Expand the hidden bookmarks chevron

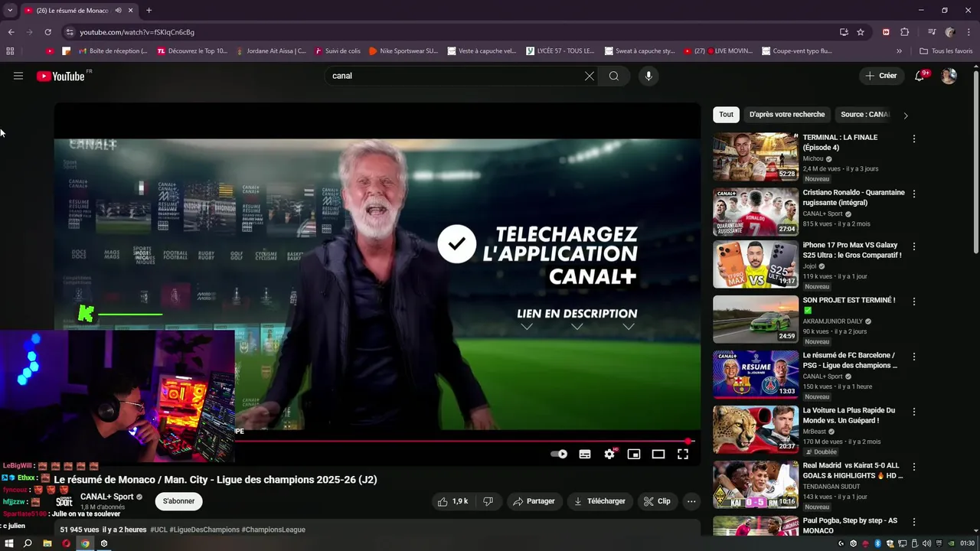click(900, 51)
